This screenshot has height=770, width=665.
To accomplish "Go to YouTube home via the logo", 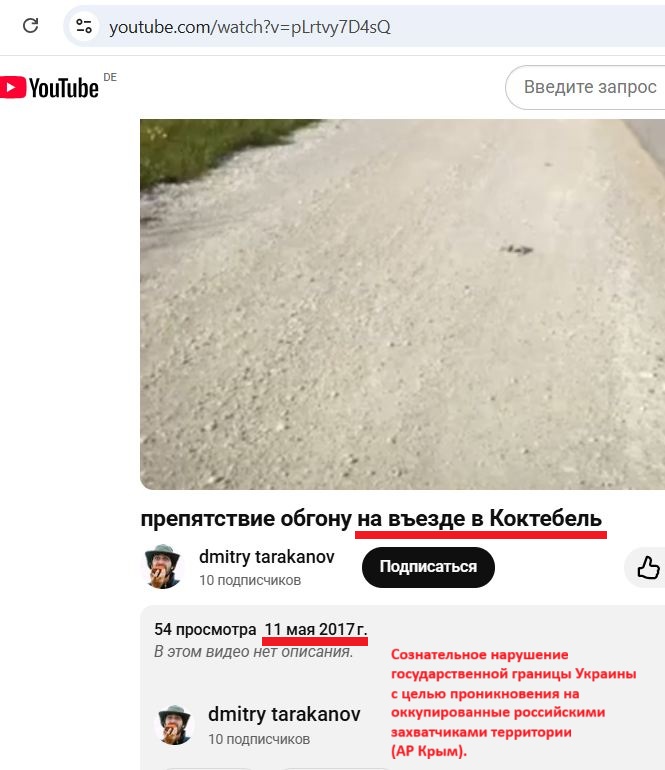I will [x=49, y=88].
